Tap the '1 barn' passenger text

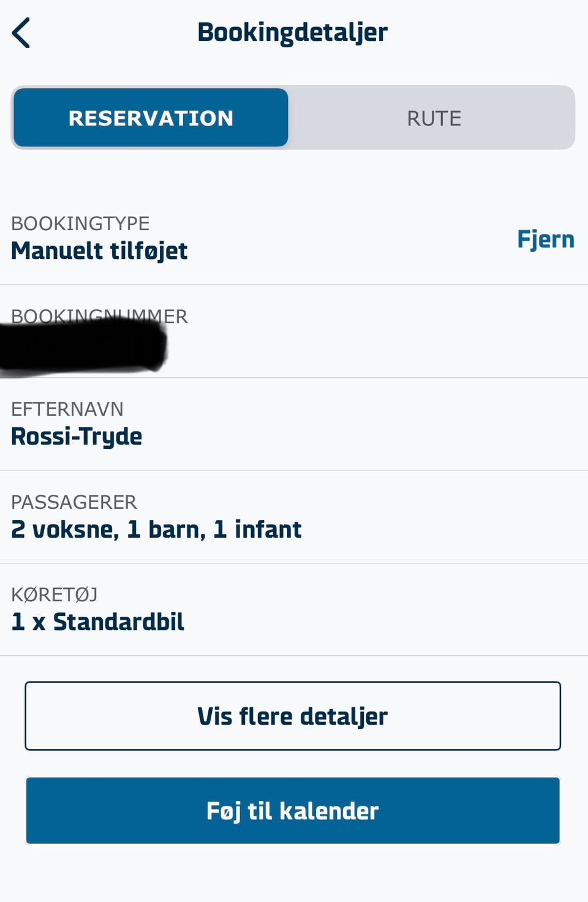(x=166, y=530)
